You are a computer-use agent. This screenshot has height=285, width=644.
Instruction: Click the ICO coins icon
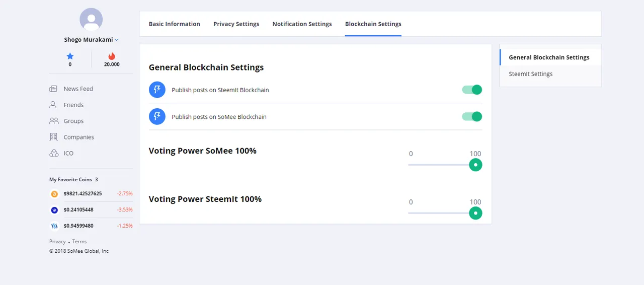54,153
